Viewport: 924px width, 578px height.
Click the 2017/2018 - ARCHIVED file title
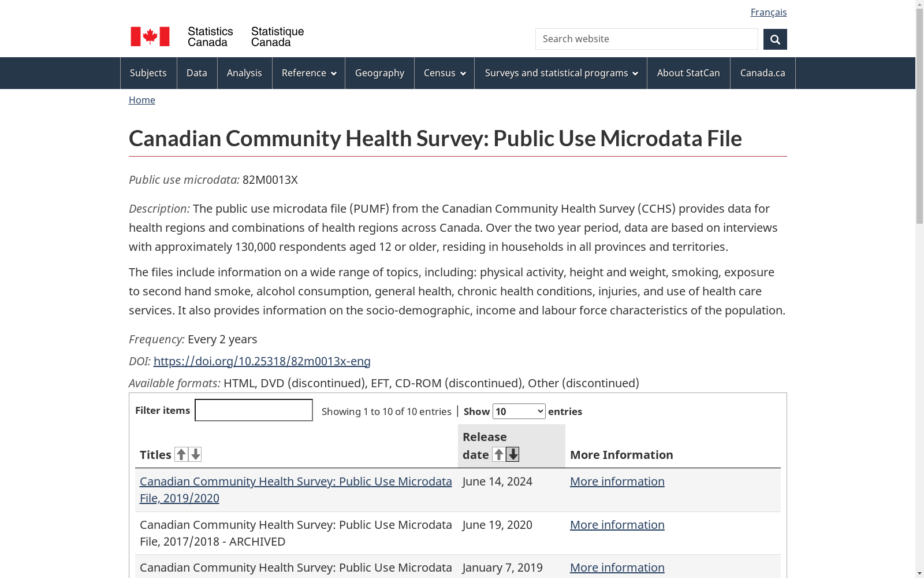296,533
